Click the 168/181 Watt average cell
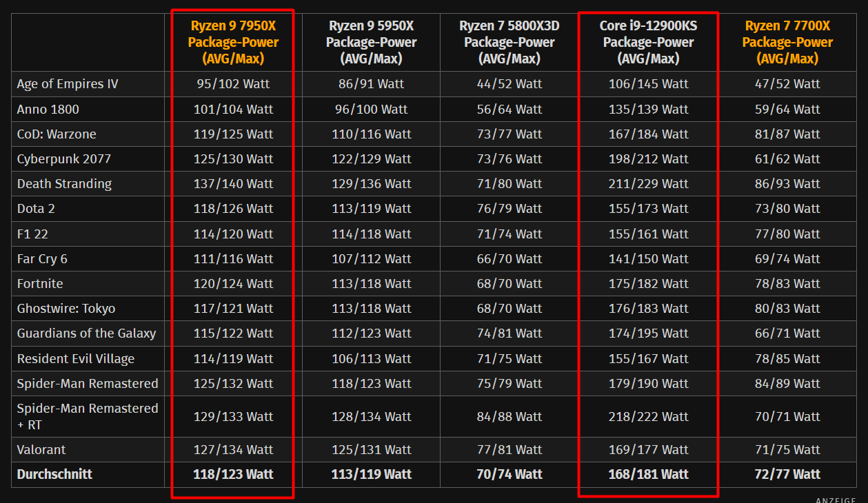 coord(648,474)
